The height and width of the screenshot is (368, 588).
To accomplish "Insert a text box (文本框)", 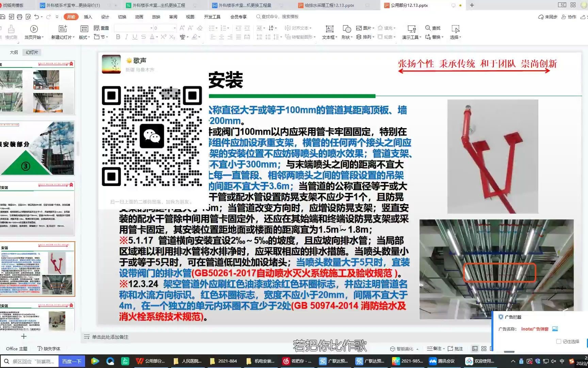I will (x=329, y=32).
